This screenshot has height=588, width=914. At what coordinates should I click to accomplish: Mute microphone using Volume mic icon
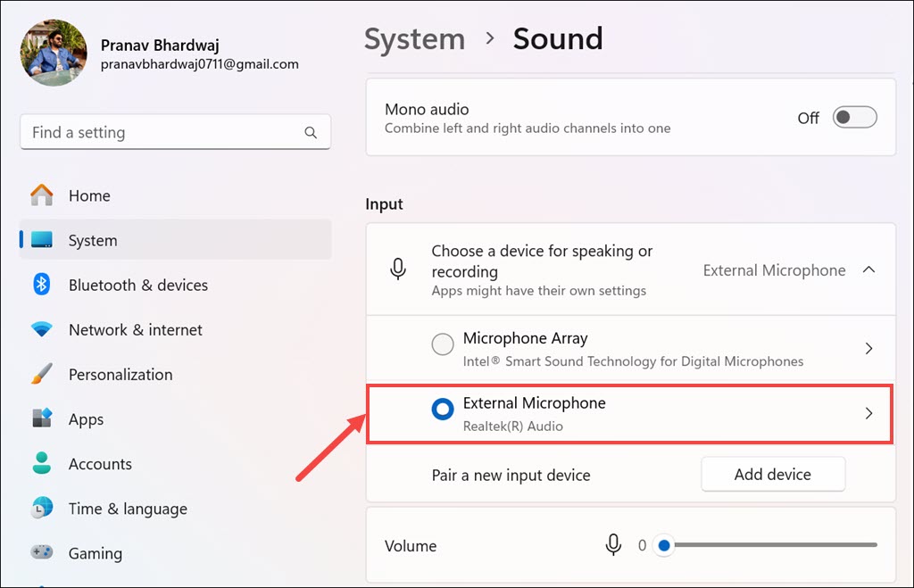(613, 545)
